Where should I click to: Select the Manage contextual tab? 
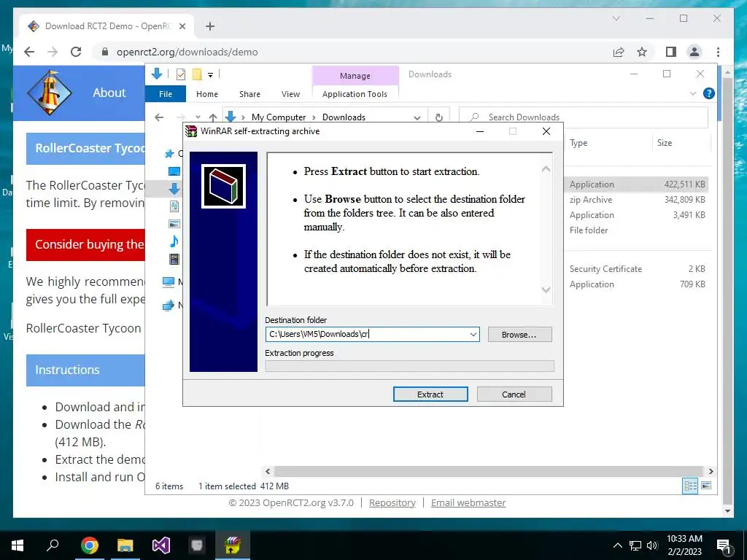point(355,76)
